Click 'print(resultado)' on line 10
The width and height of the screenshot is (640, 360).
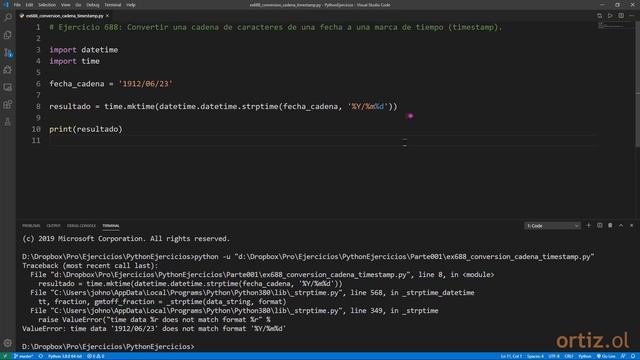[x=86, y=129]
